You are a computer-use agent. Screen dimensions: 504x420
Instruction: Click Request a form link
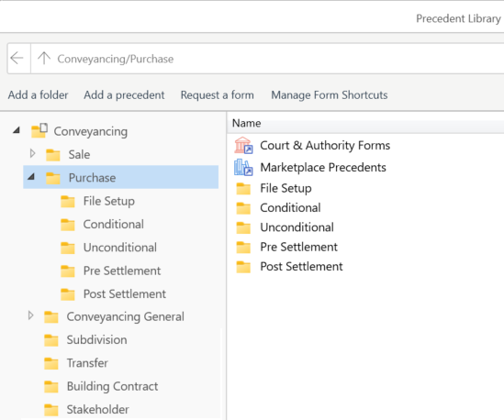217,95
